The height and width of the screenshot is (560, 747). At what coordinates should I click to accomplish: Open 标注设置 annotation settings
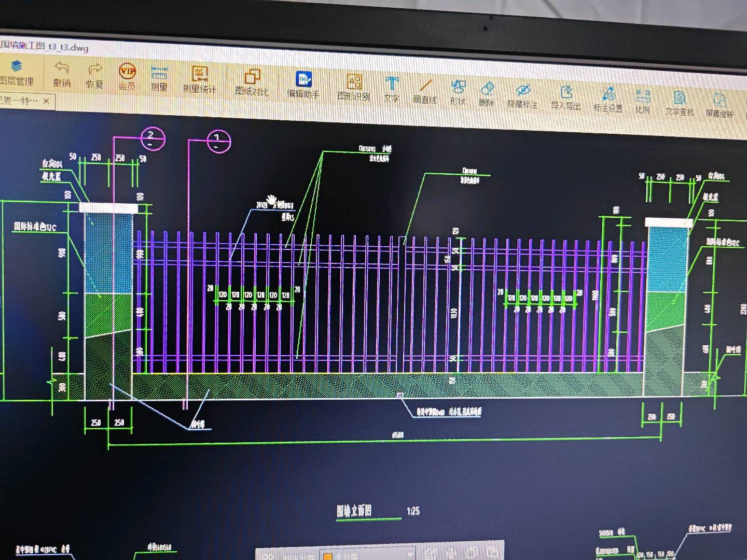tap(608, 100)
